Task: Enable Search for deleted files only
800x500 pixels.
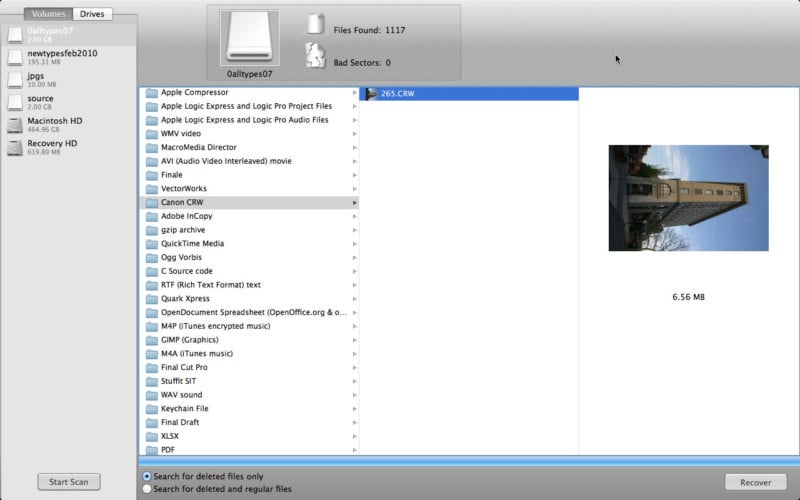Action: pyautogui.click(x=148, y=476)
